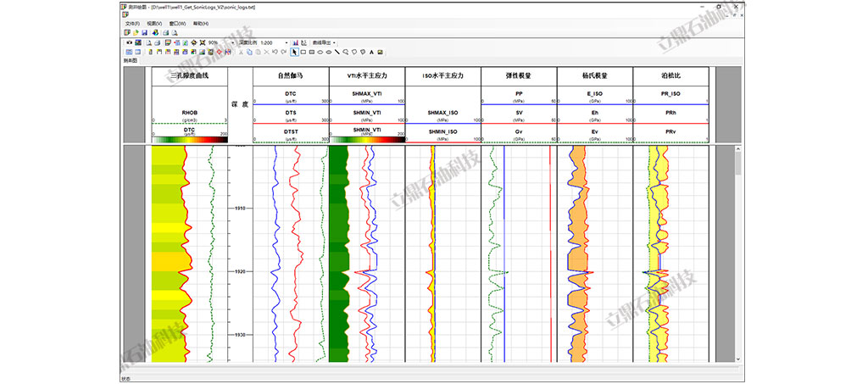
Task: Click the undo arrow icon
Action: [x=275, y=52]
